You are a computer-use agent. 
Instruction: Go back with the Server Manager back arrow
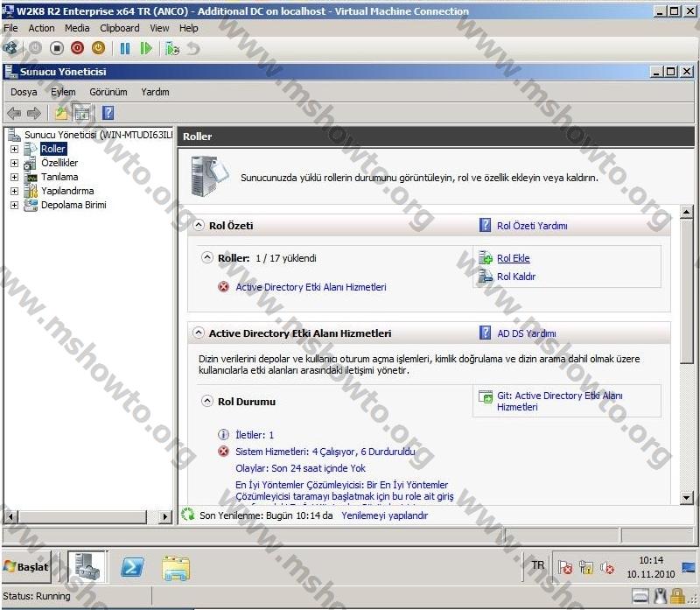click(x=14, y=113)
